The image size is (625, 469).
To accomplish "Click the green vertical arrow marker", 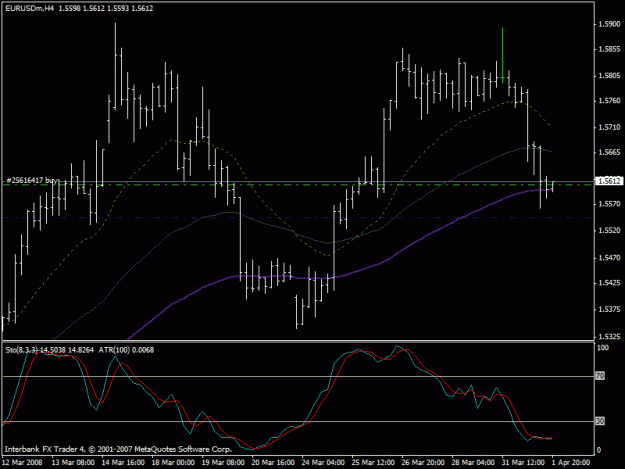I will click(x=503, y=55).
